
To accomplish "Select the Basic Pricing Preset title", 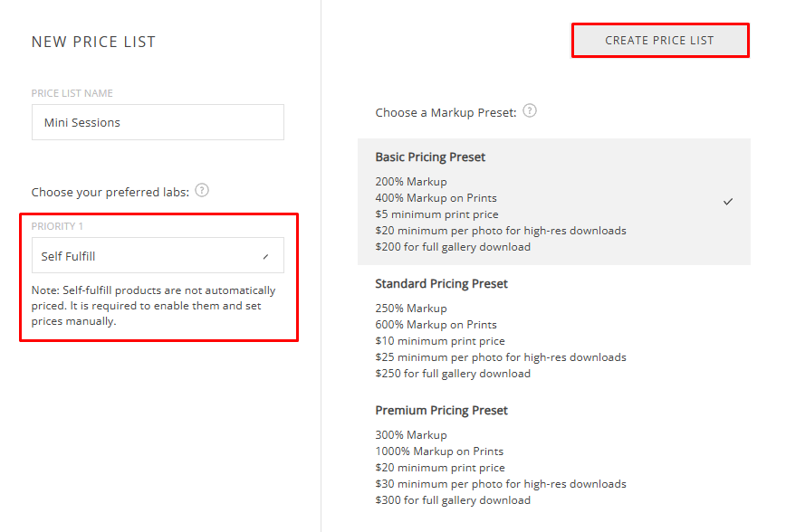I will point(430,157).
